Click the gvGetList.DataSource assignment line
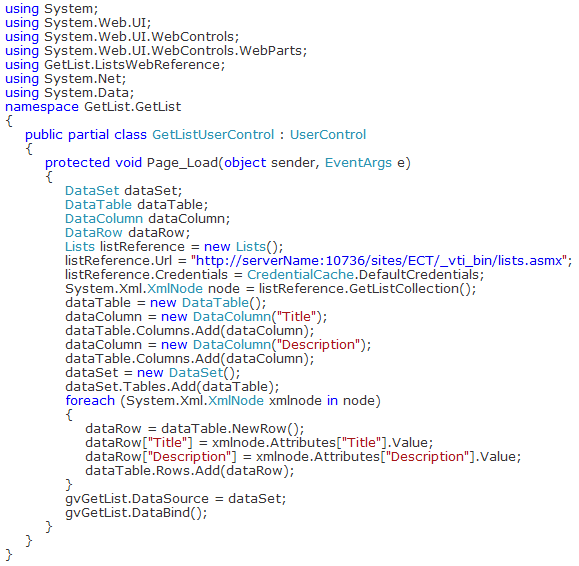Viewport: 579px width, 566px height. (x=176, y=499)
